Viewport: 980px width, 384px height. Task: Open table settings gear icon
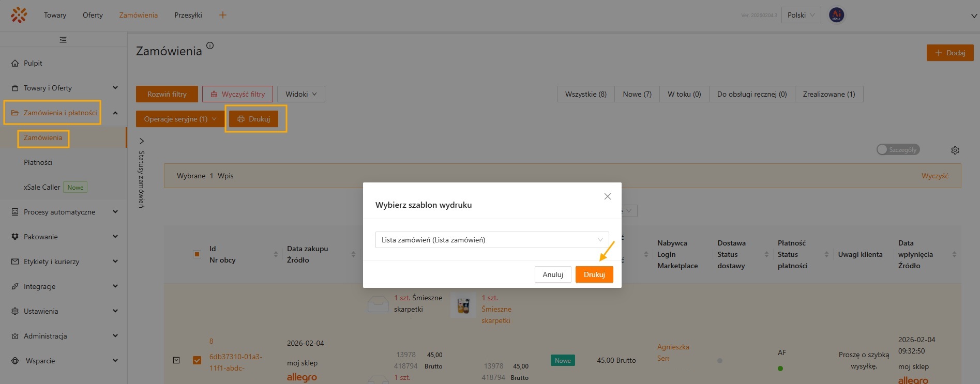pyautogui.click(x=955, y=150)
